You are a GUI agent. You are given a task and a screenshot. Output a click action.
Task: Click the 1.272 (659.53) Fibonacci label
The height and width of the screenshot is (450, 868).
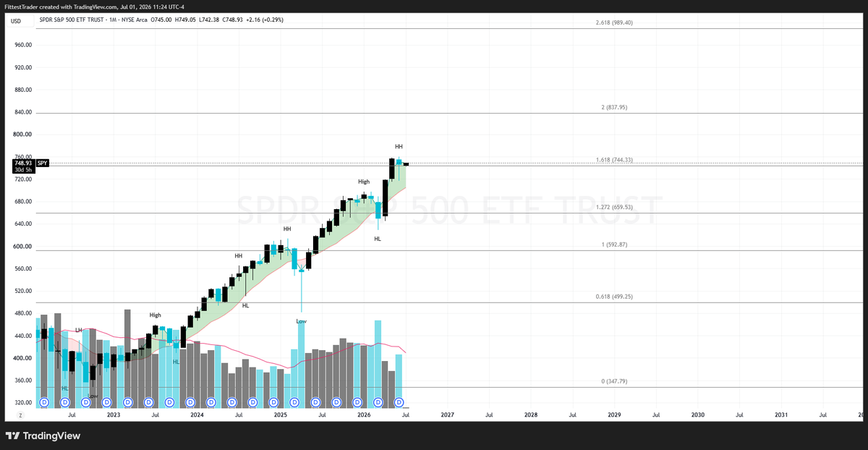click(x=615, y=207)
